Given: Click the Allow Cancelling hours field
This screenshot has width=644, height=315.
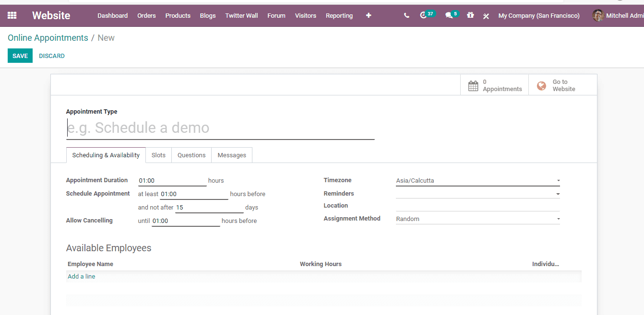Looking at the screenshot, I should click(186, 221).
